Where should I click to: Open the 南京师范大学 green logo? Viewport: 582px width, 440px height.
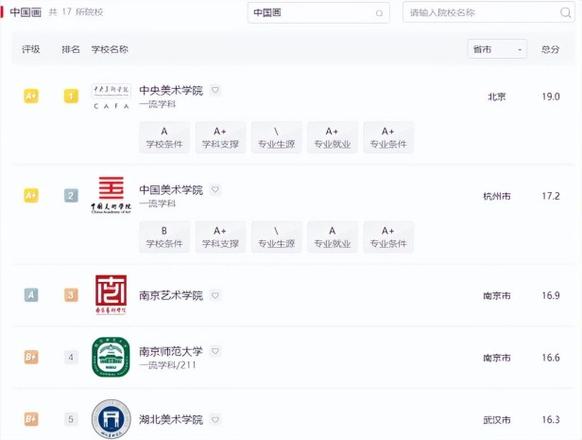click(x=111, y=357)
